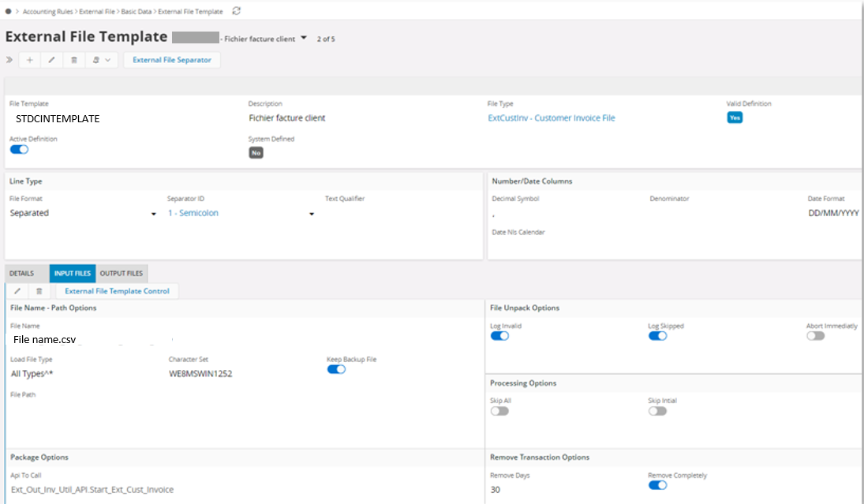Delete the template using the top trash icon

point(74,59)
